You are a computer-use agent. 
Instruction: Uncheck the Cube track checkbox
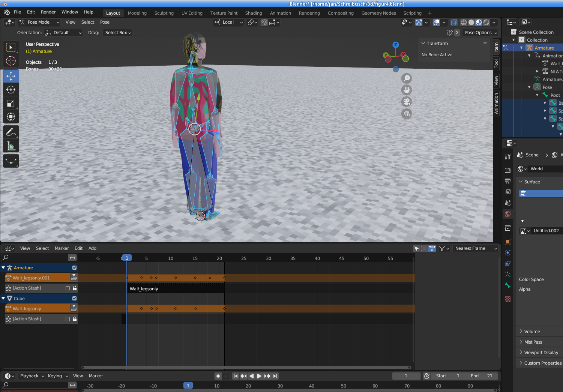coord(74,299)
